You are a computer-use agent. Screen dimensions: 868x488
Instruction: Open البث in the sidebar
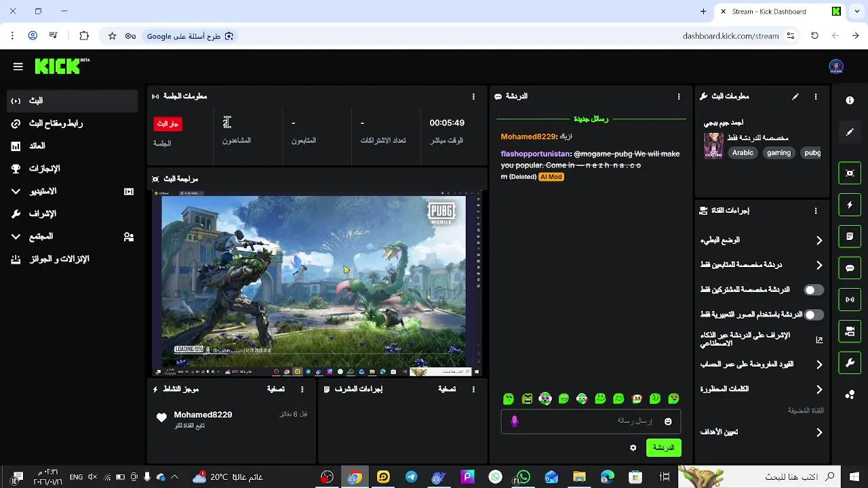[x=73, y=100]
